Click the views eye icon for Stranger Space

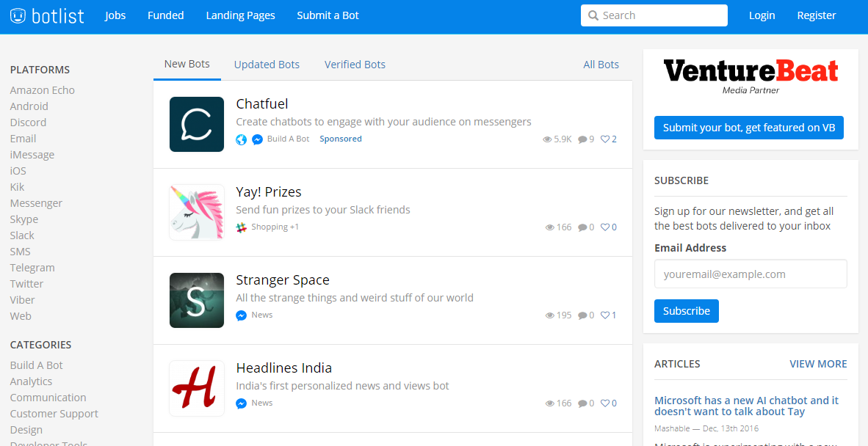coord(550,315)
